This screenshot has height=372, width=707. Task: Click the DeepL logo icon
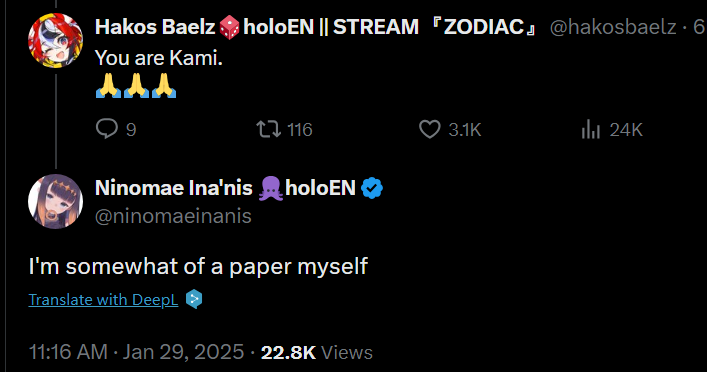(x=194, y=299)
